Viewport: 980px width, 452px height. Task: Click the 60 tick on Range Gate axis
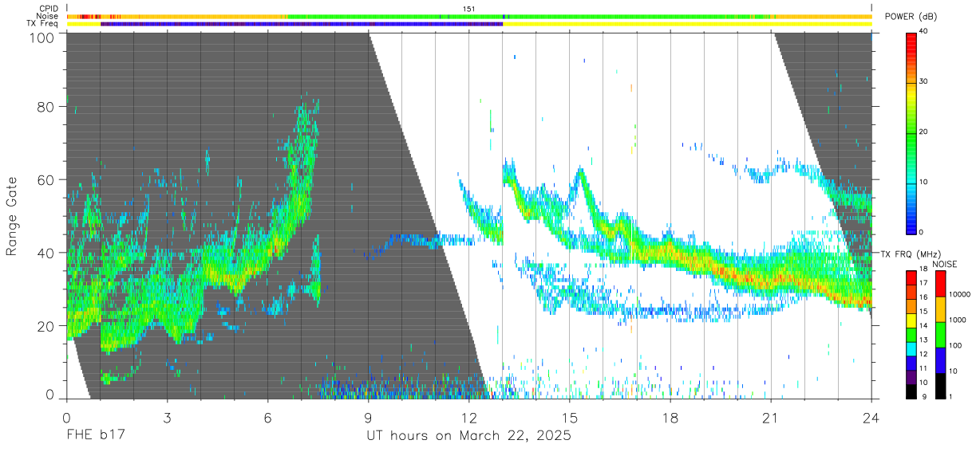[46, 180]
